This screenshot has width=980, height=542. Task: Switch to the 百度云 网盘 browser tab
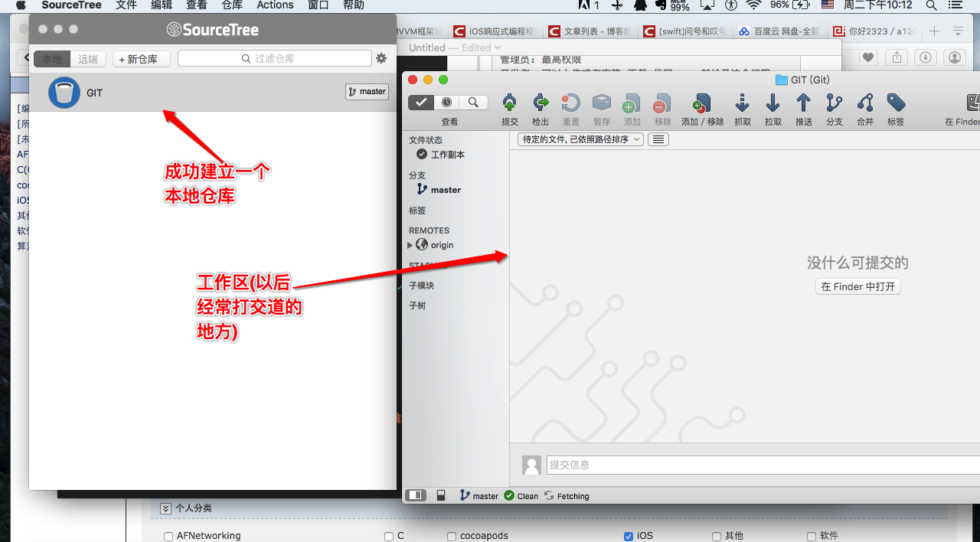point(779,32)
